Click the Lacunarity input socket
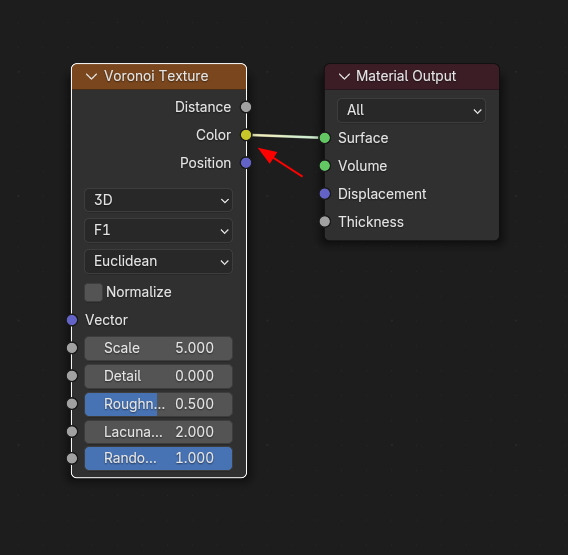 [72, 431]
